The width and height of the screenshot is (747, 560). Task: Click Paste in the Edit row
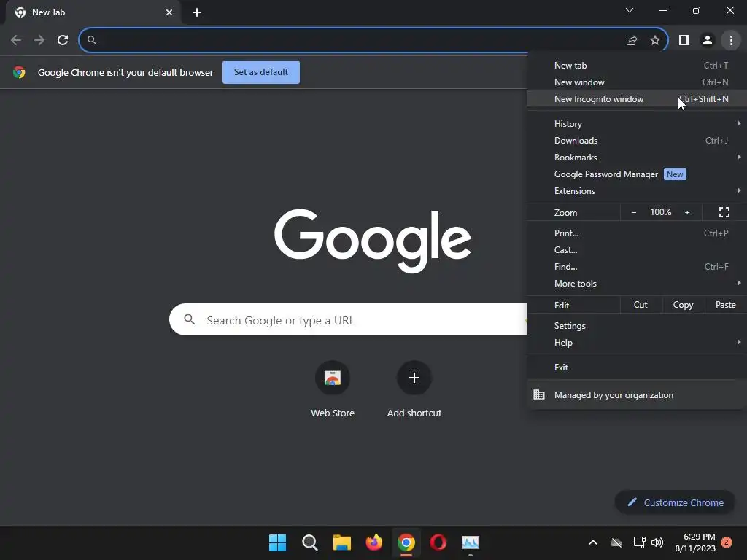[726, 305]
